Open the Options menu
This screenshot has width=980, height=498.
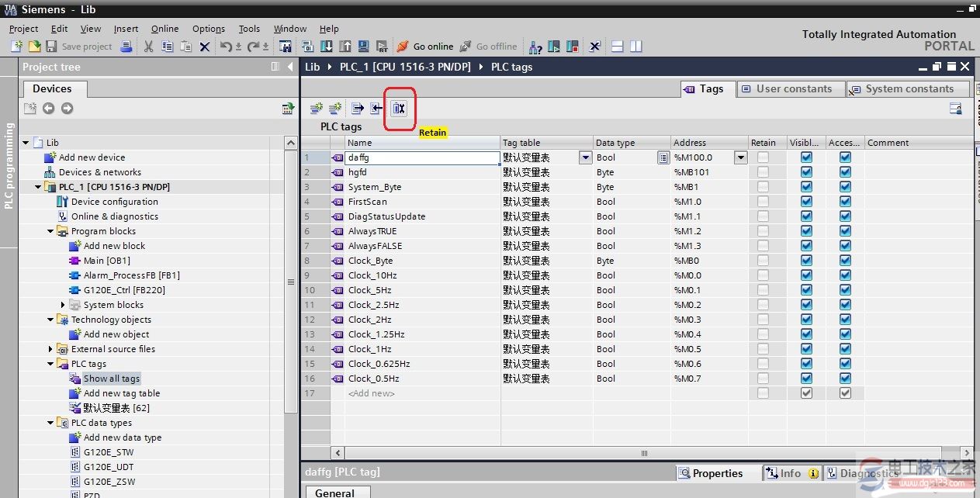[x=209, y=29]
